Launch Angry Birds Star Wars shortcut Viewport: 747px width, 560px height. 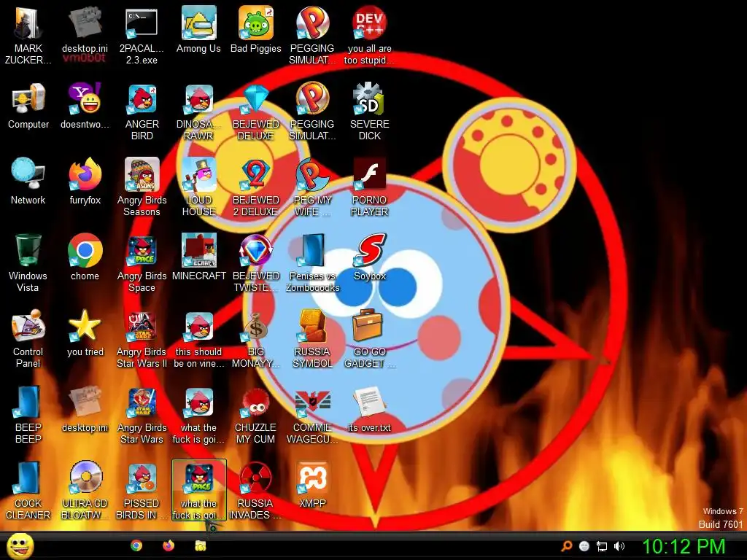142,415
